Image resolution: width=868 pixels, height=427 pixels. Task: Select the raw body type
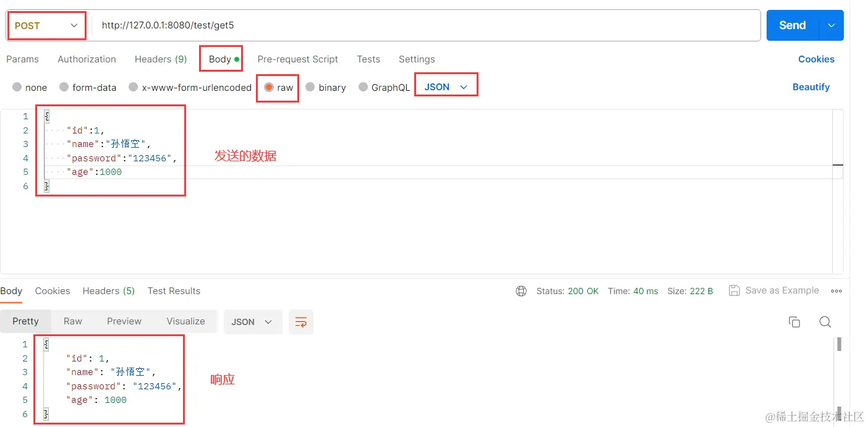coord(278,87)
